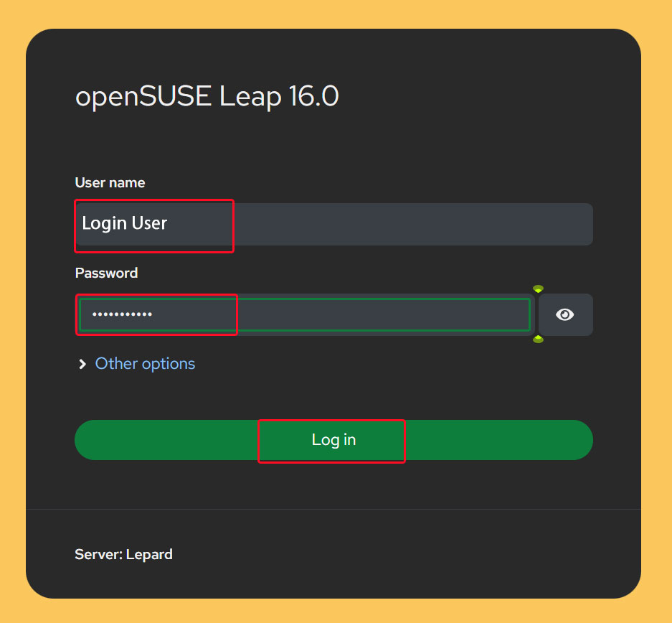The image size is (672, 623).
Task: Click the empty right side of User name field
Action: click(466, 224)
